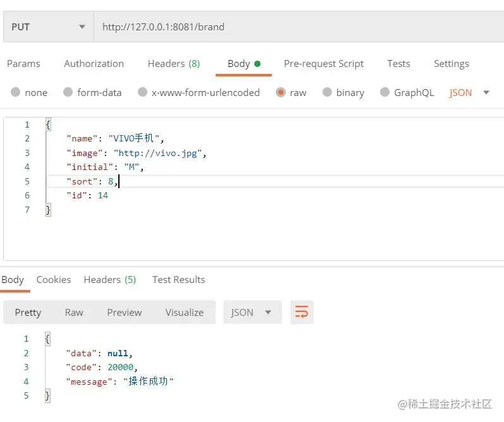Open the response Body tab

[x=13, y=280]
